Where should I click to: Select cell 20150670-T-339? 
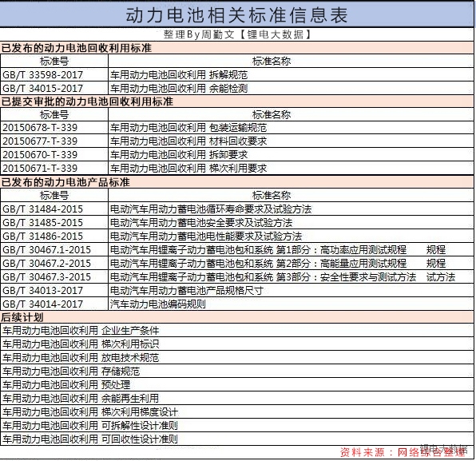point(54,154)
